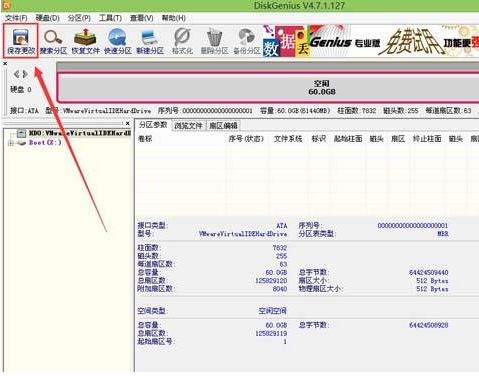Click the 起始柱面 column header
This screenshot has height=376, width=479.
348,139
